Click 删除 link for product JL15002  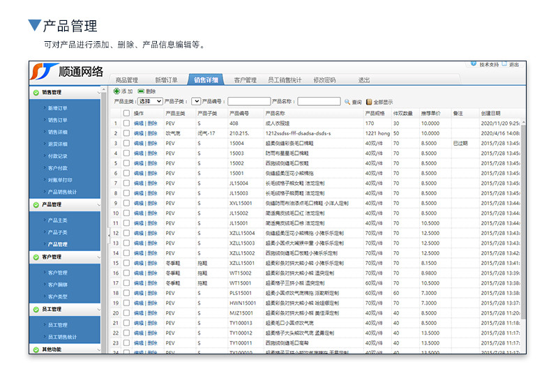coord(152,213)
